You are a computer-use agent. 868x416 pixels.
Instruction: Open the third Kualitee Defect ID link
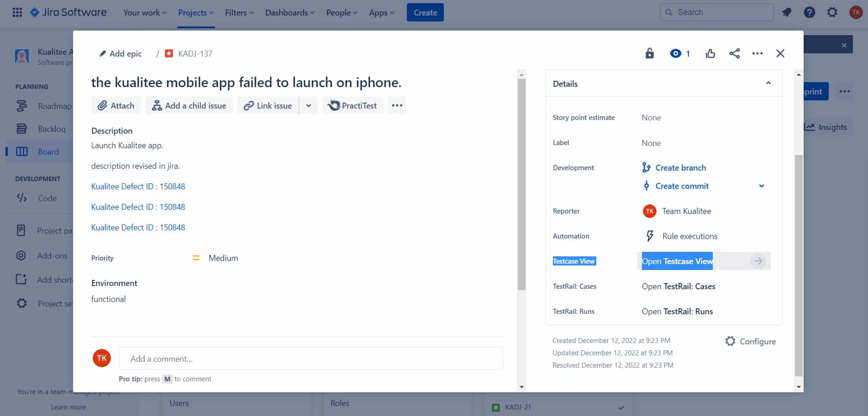(138, 227)
